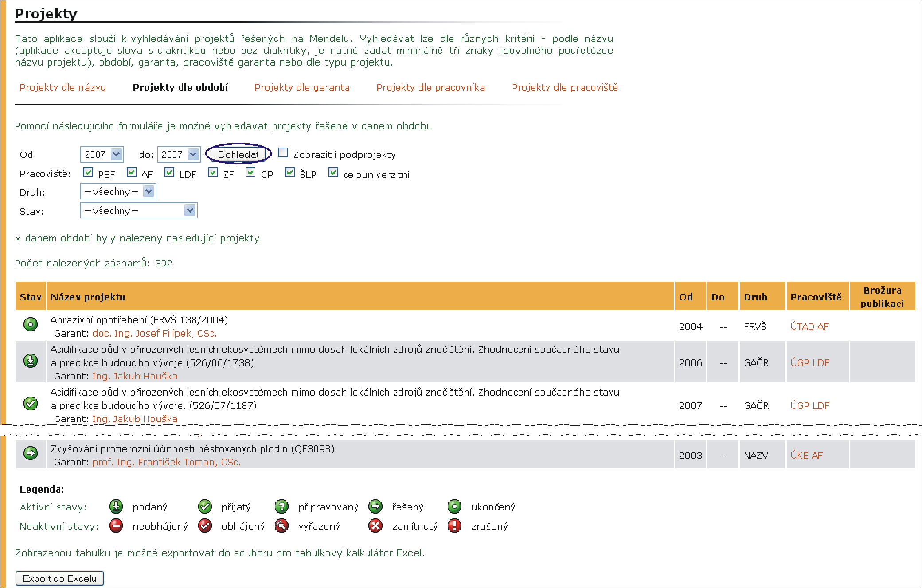The height and width of the screenshot is (588, 922).
Task: Uncheck the PEF workplace checkbox
Action: pos(88,172)
